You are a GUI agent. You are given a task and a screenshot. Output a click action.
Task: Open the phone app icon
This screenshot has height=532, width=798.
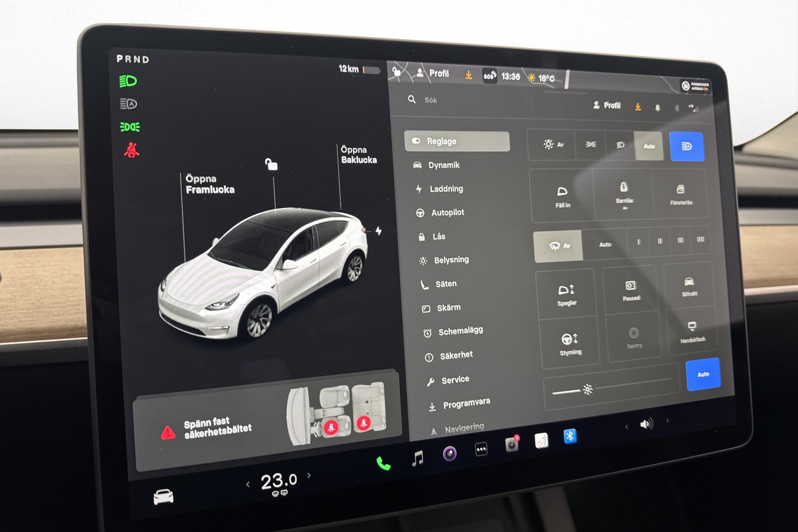pos(383,464)
